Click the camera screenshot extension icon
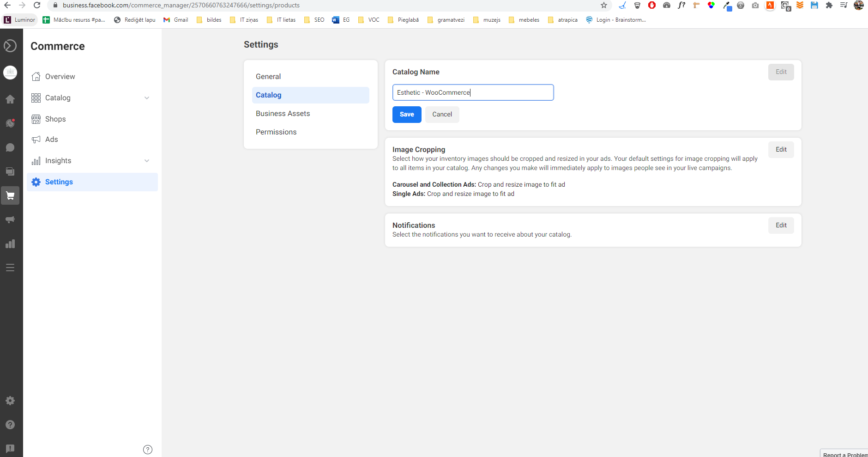This screenshot has width=868, height=457. tap(755, 5)
